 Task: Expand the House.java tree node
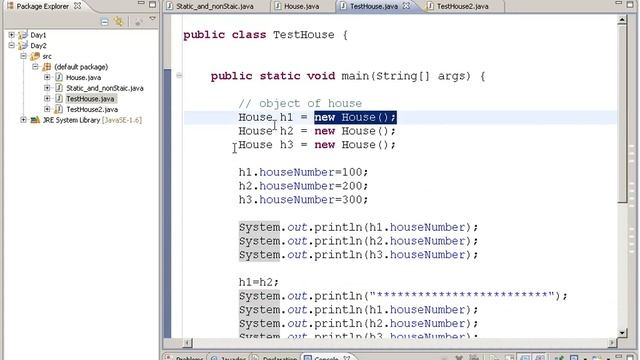pos(47,78)
